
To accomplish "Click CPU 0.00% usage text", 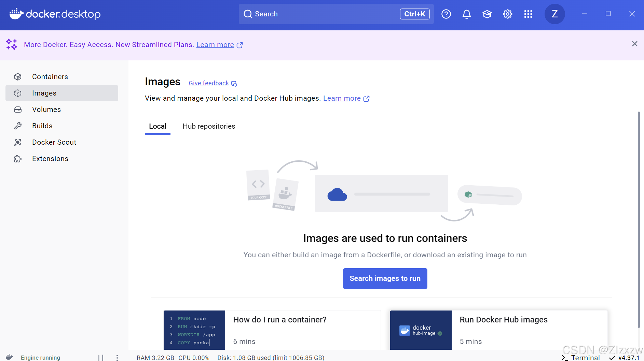I will (194, 358).
